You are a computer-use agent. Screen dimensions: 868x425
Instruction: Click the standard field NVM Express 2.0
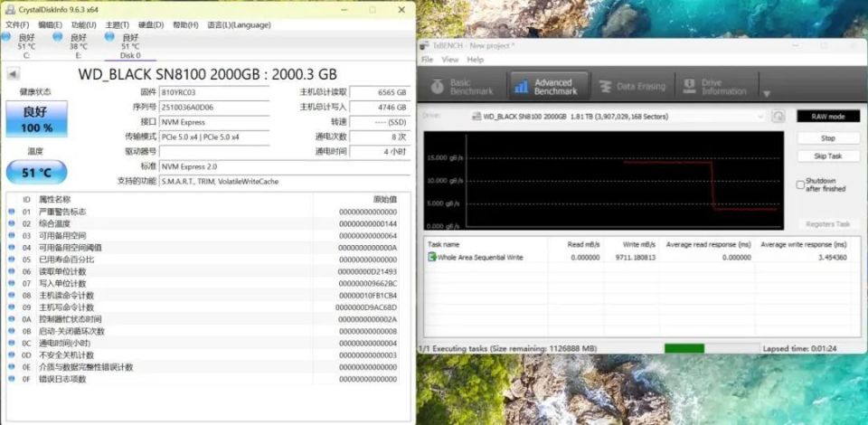285,166
